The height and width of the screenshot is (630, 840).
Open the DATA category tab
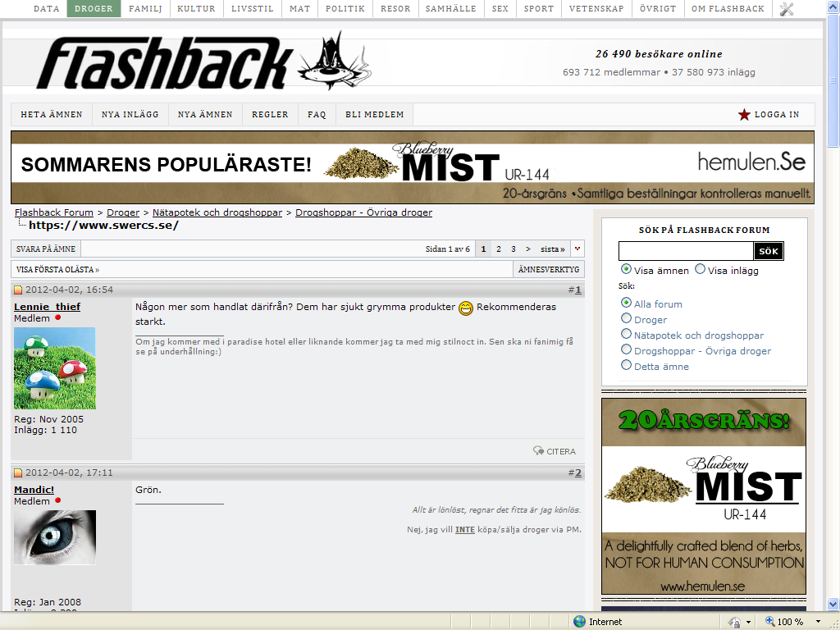pyautogui.click(x=47, y=8)
